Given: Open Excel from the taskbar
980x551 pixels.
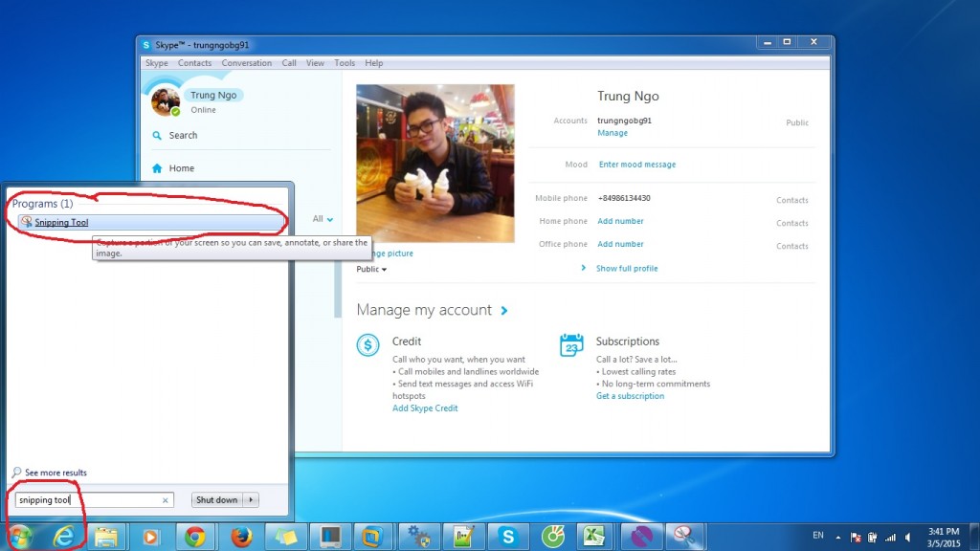Looking at the screenshot, I should pyautogui.click(x=595, y=537).
